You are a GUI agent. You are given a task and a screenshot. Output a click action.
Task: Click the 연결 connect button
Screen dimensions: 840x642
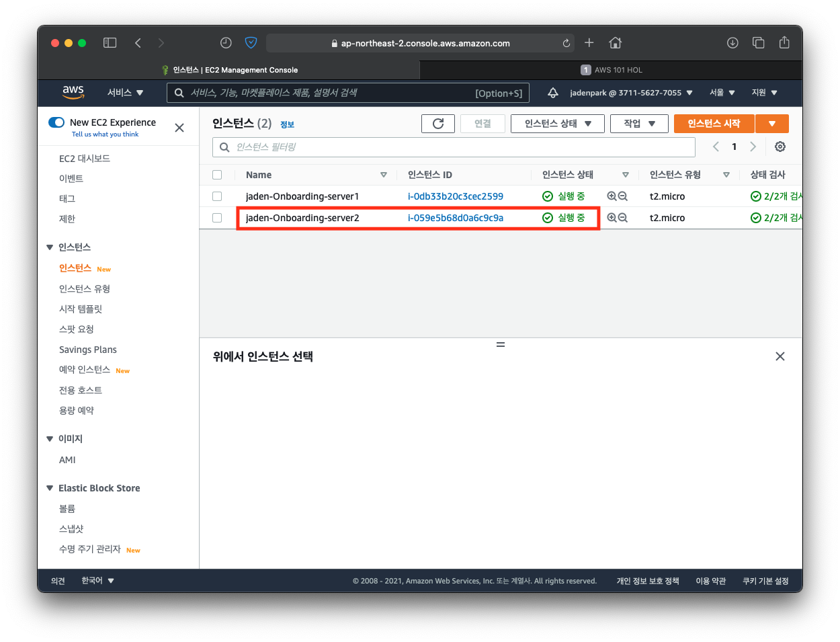pos(482,124)
